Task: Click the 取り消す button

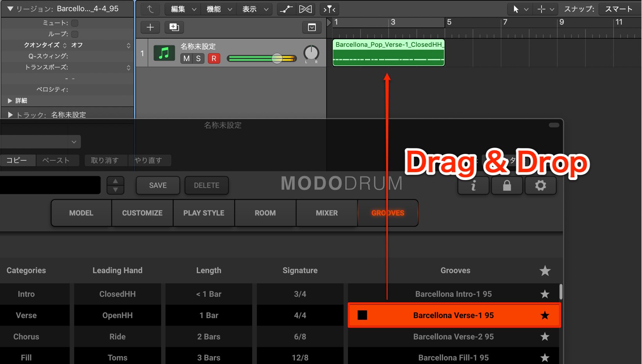Action: click(x=106, y=160)
